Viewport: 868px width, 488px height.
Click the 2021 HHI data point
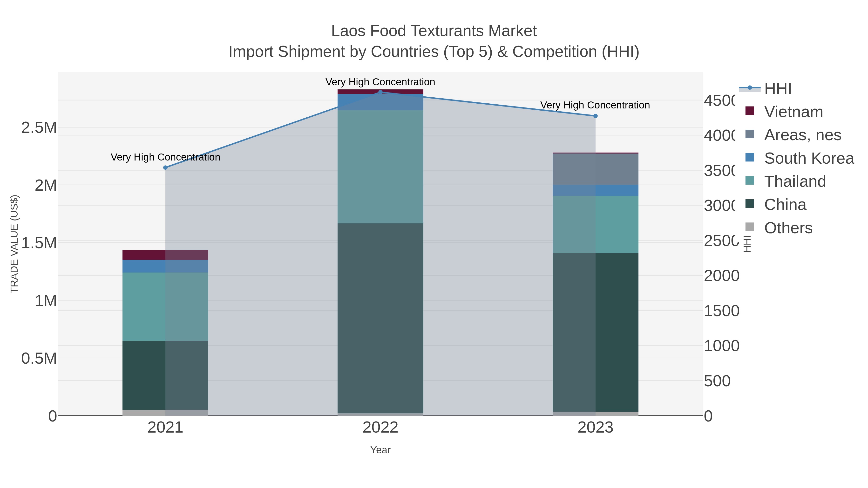pos(165,168)
